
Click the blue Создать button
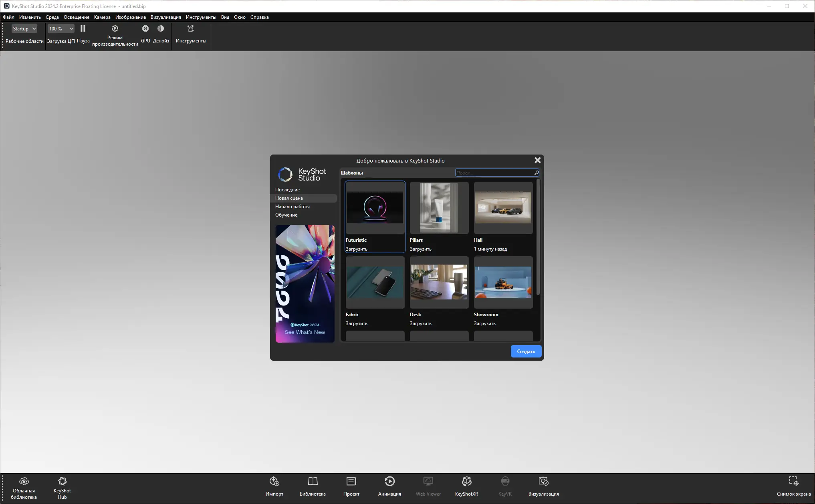[526, 351]
